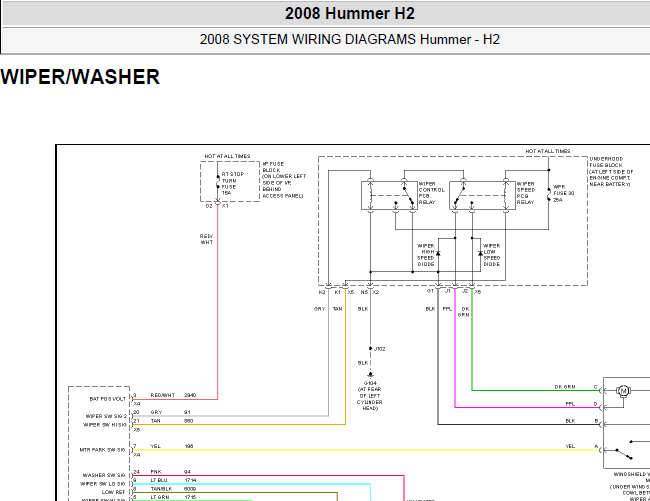Click the "PPL" label below connector J1
Viewport: 650px width, 501px height.
pos(447,309)
